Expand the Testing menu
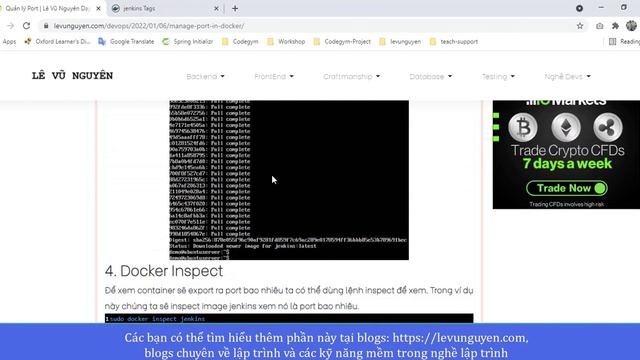The height and width of the screenshot is (360, 640). (x=498, y=76)
